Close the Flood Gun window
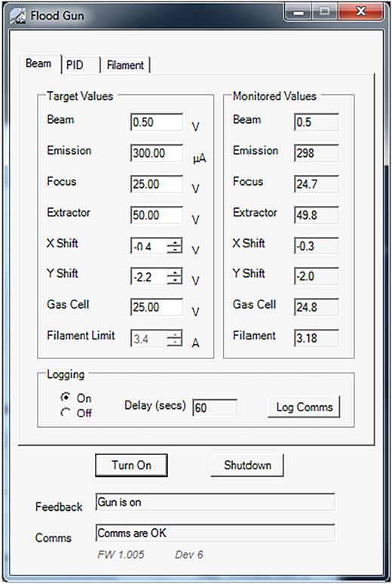This screenshot has height=584, width=392. (x=360, y=12)
